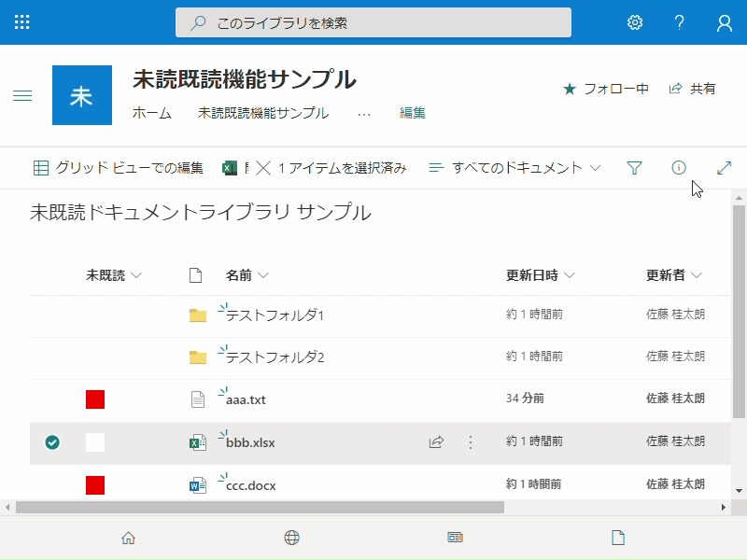
Task: Open the テストフォルダ1 folder
Action: click(275, 315)
